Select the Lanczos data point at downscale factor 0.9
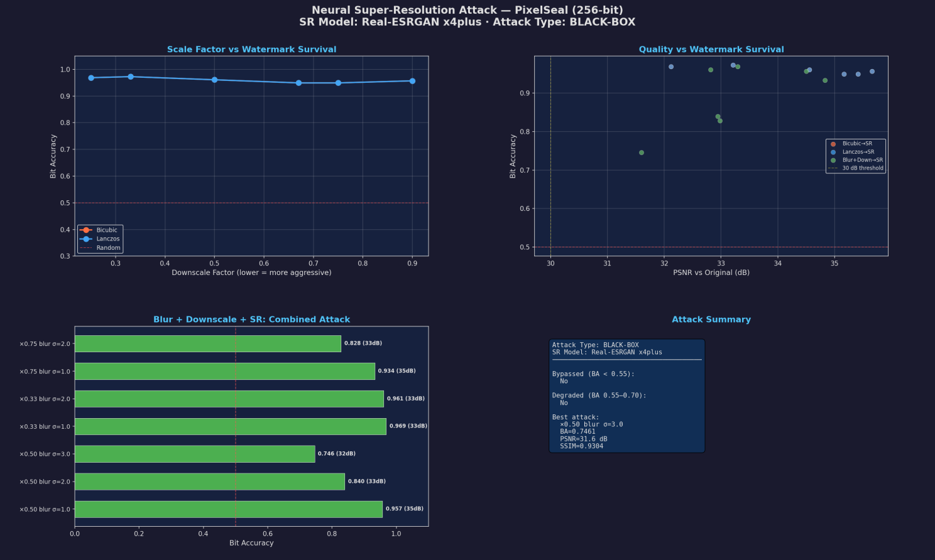 (412, 81)
